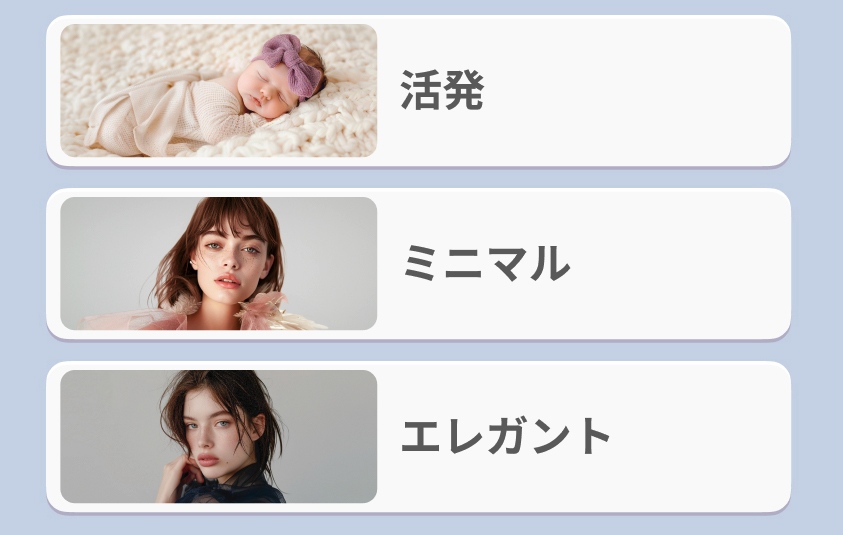Image resolution: width=843 pixels, height=535 pixels.
Task: Choose the blank area right of 活発
Action: pyautogui.click(x=634, y=91)
